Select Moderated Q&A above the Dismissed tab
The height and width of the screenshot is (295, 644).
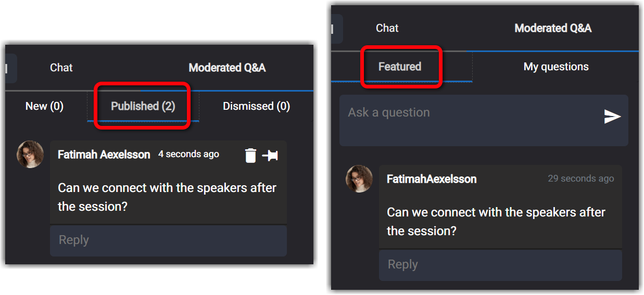[x=227, y=68]
